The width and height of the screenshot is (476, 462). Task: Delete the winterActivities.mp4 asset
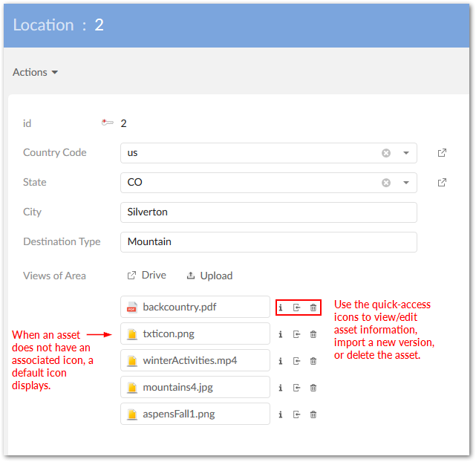coord(313,361)
